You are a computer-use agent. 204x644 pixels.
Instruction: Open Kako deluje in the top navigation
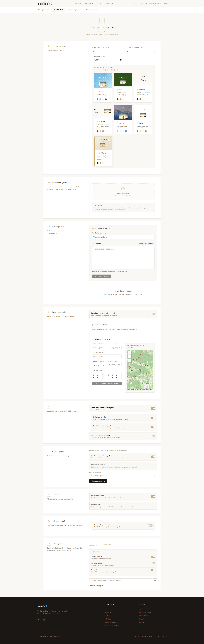89,4
